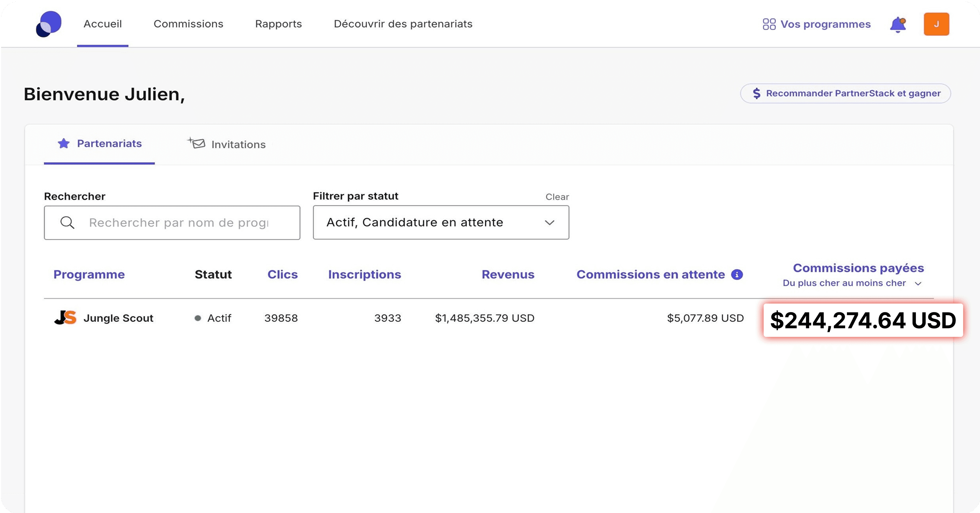This screenshot has height=513, width=980.
Task: Go to the Accueil tab
Action: pos(103,24)
